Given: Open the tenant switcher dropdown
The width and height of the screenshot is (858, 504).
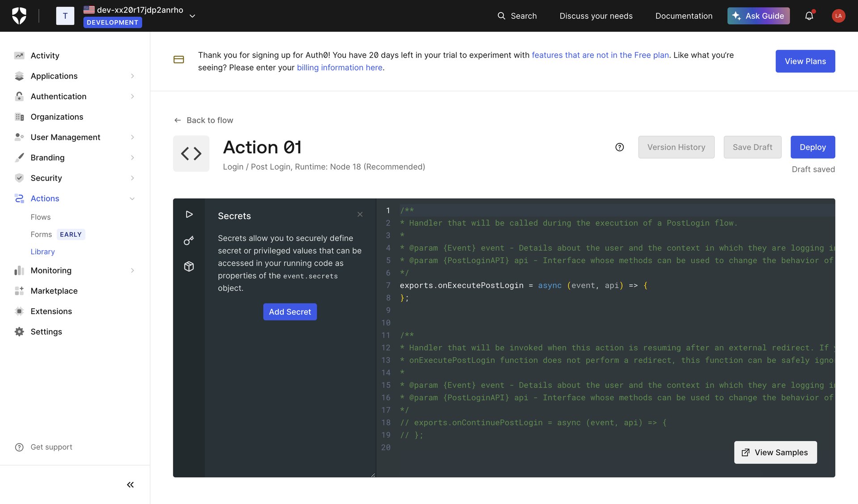Looking at the screenshot, I should tap(192, 16).
